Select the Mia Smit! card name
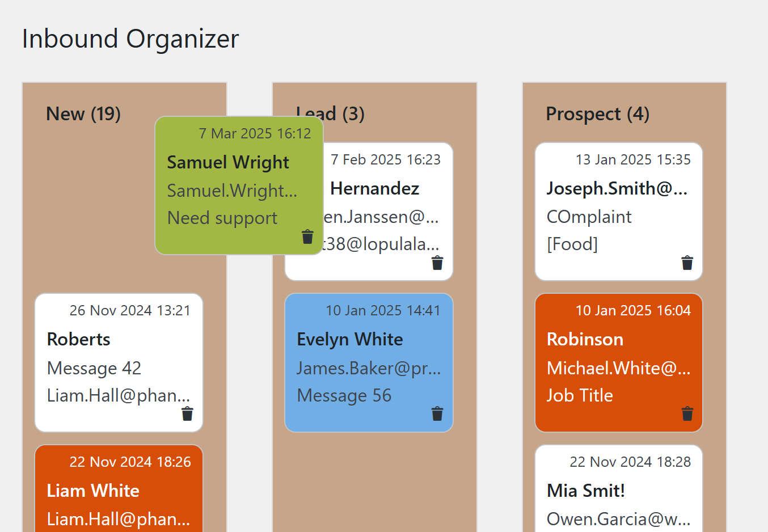768x532 pixels. tap(586, 491)
